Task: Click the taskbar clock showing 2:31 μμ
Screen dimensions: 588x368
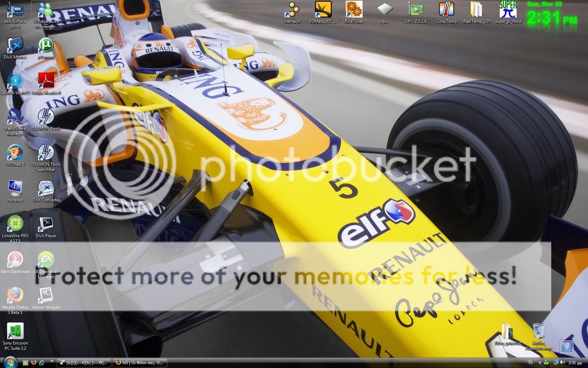Action: pos(575,363)
